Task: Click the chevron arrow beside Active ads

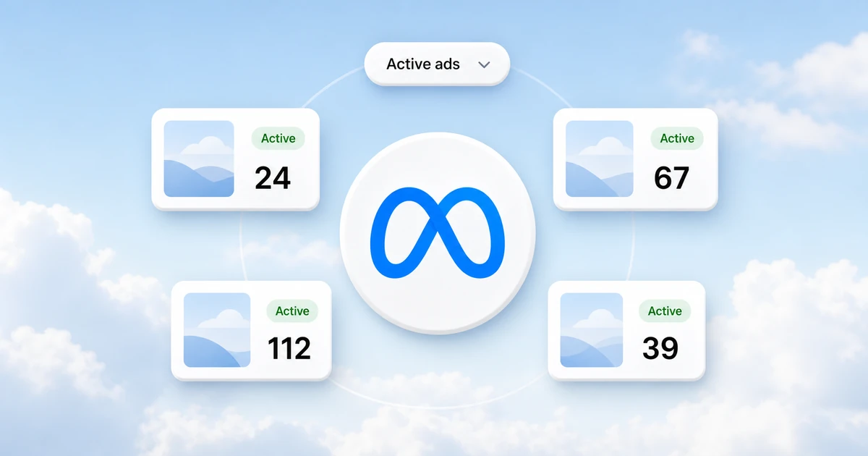Action: (485, 64)
